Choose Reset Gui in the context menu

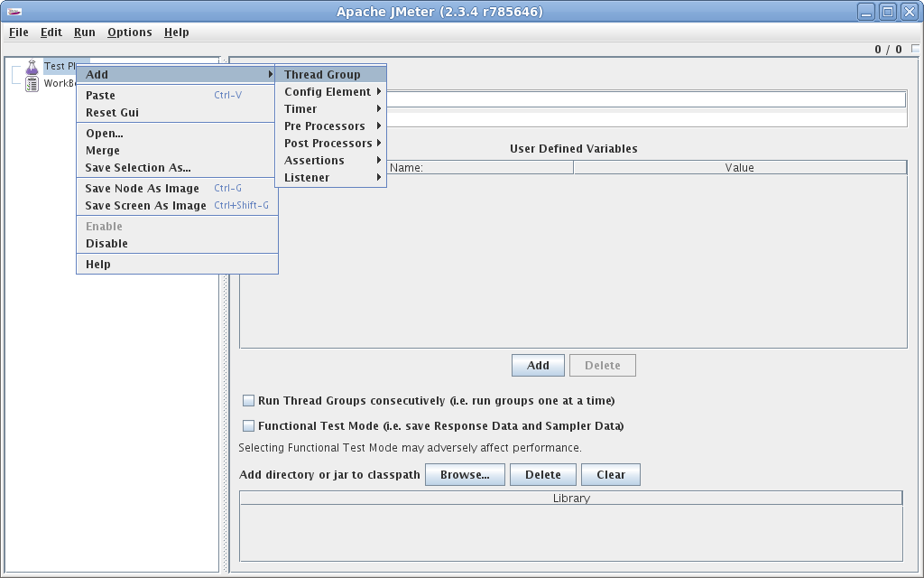click(x=177, y=113)
